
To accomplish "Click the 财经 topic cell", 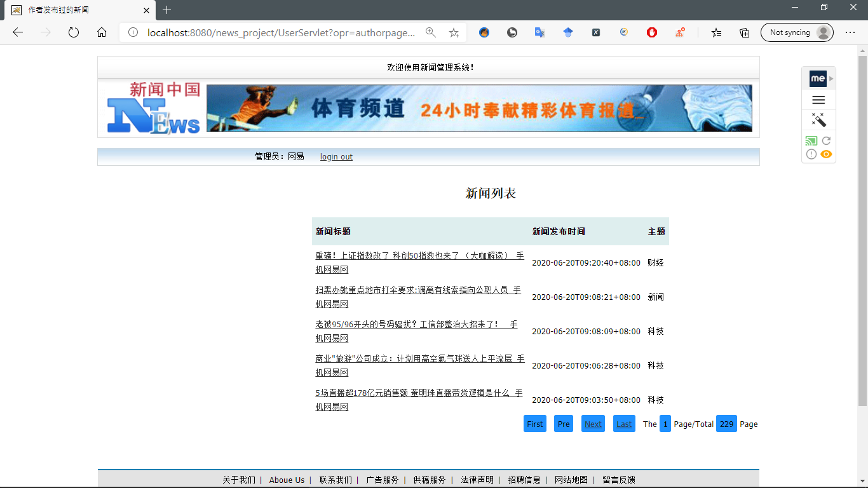I will pos(656,262).
